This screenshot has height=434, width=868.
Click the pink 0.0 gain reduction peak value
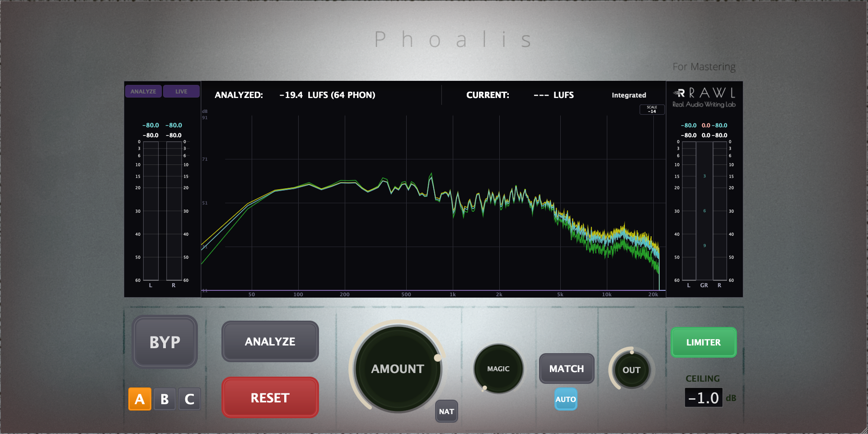click(x=706, y=126)
